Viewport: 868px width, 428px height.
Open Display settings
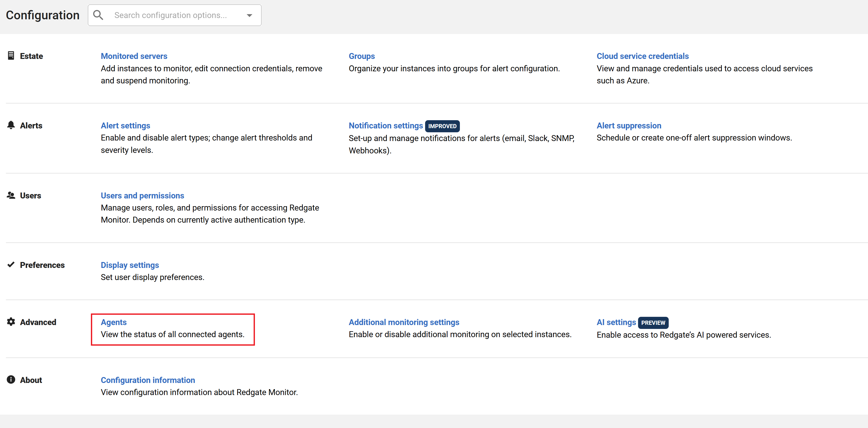[130, 265]
